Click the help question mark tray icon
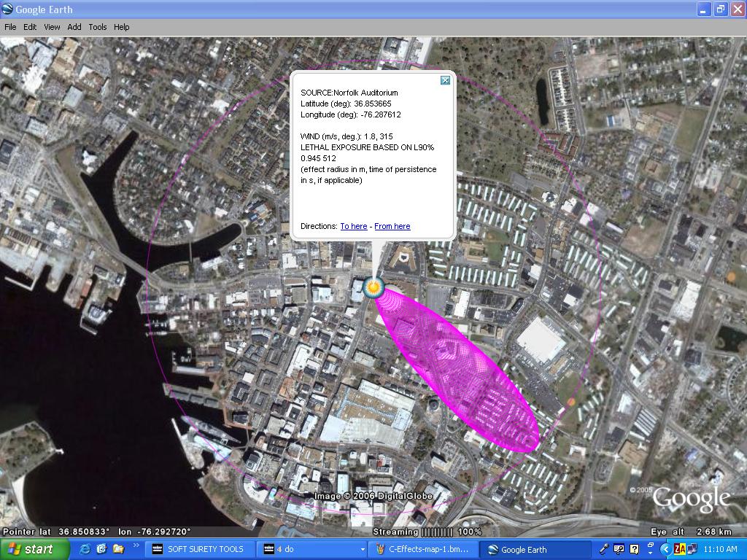Image resolution: width=747 pixels, height=560 pixels. click(634, 549)
